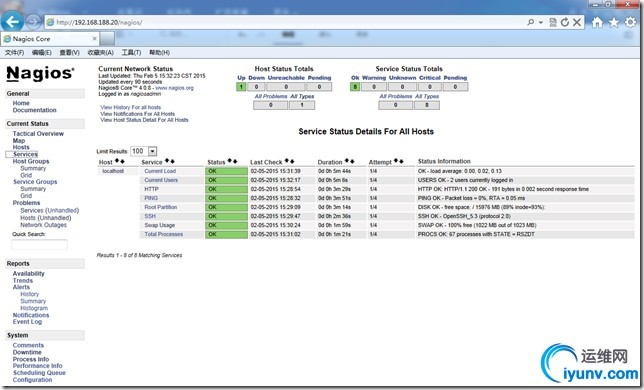
Task: Open Trends report link
Action: 23,280
